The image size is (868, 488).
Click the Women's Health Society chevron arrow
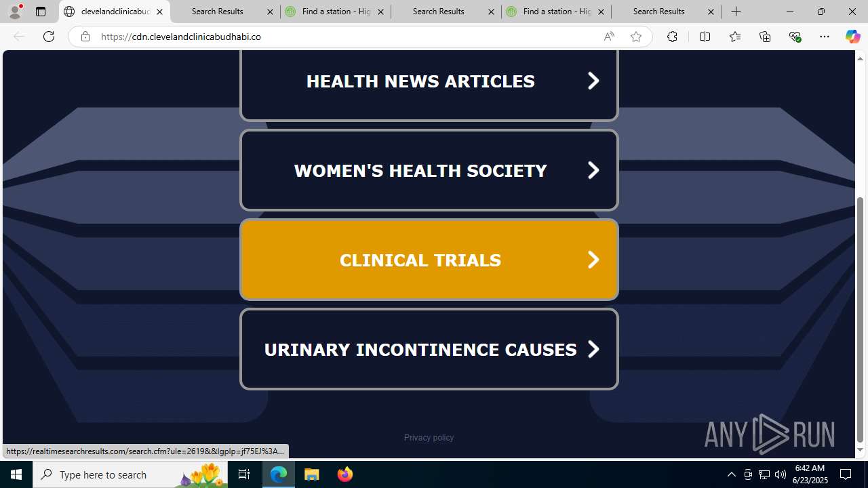pos(593,170)
